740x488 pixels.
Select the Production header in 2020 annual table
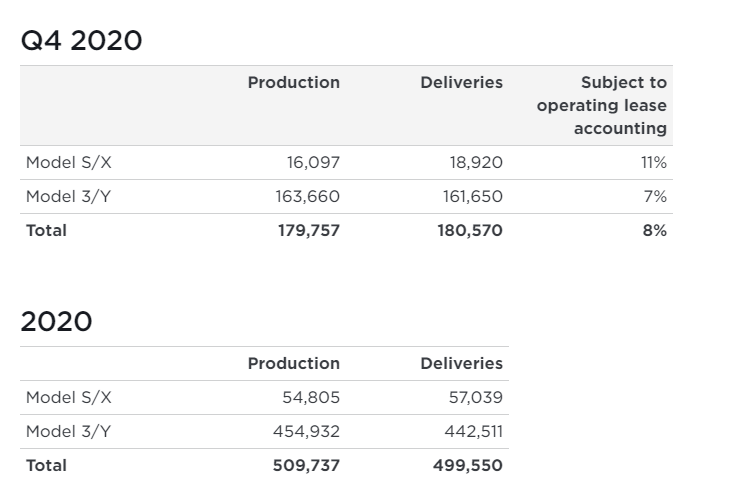(x=294, y=363)
